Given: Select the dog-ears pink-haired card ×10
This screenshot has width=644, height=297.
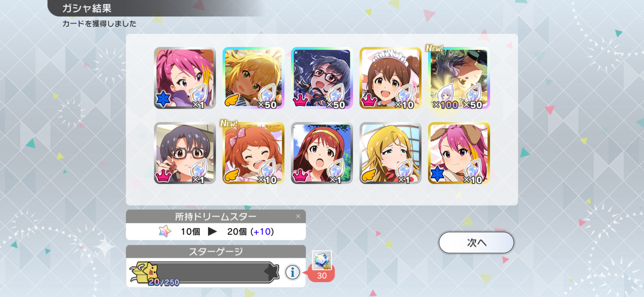Looking at the screenshot, I should coord(459,153).
